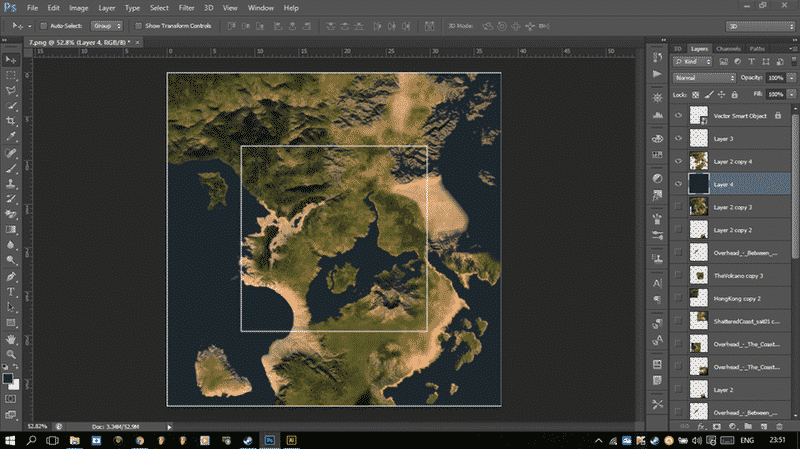
Task: Open the Filter menu
Action: click(186, 8)
